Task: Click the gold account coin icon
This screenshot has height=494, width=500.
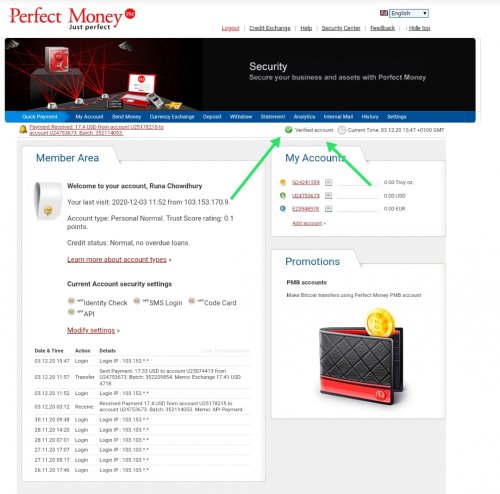Action: [x=283, y=182]
